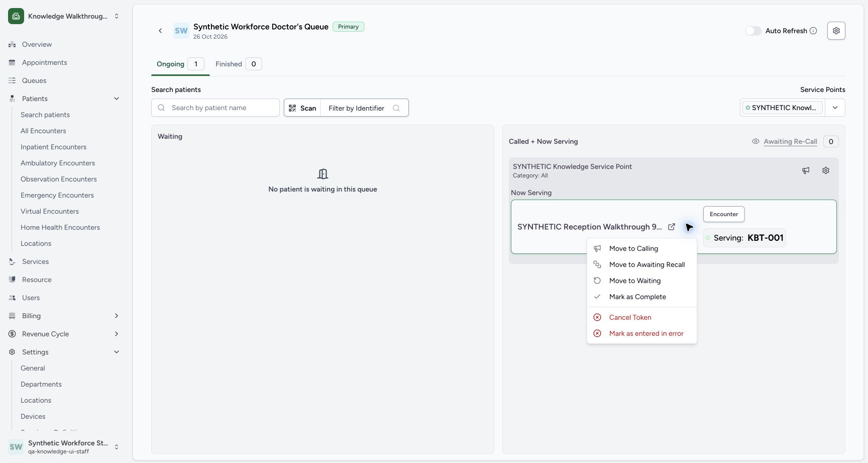Viewport: 868px width, 463px height.
Task: Open service point gear settings icon
Action: (826, 170)
